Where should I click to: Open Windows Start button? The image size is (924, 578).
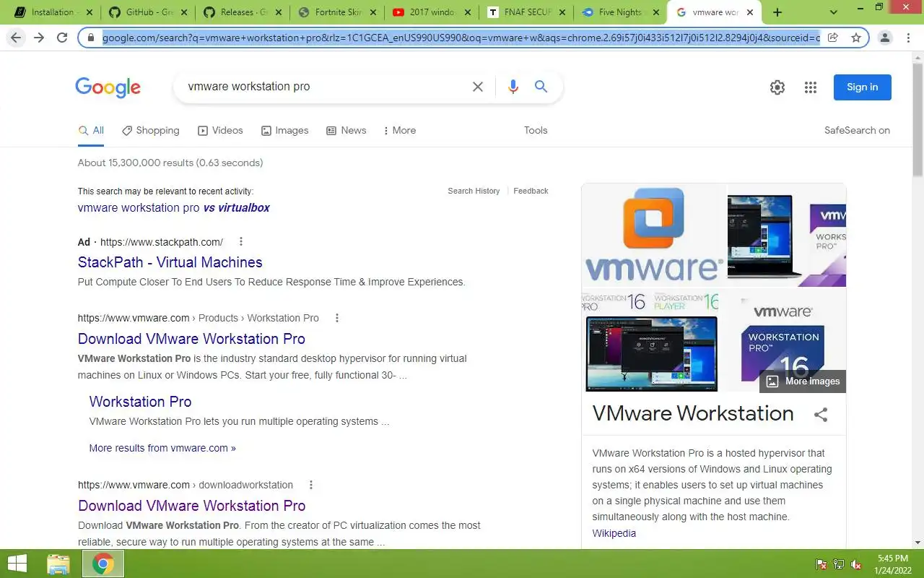[17, 564]
